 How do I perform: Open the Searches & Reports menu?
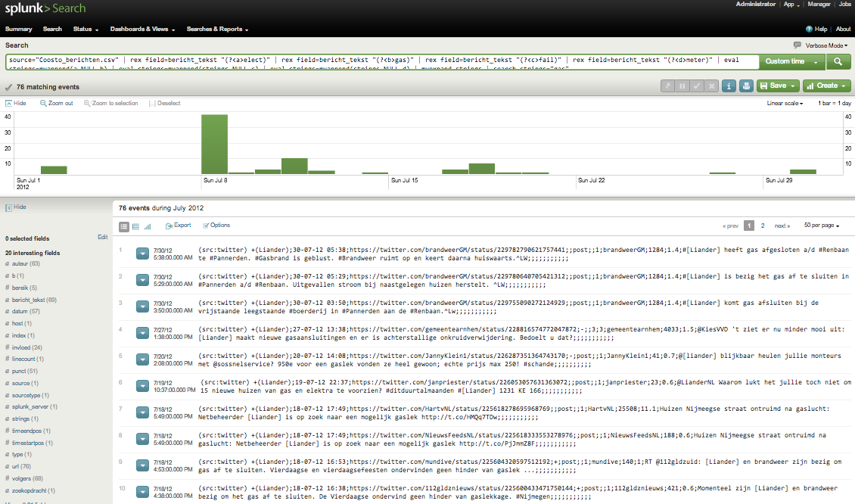(217, 29)
